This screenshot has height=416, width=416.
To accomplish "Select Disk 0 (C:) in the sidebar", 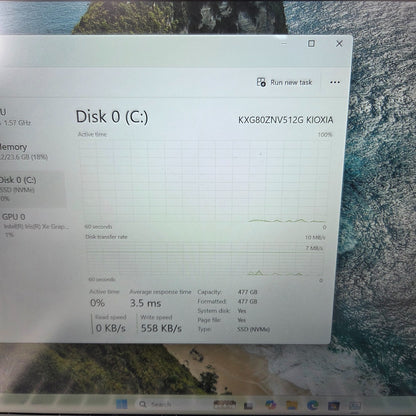I will tap(32, 189).
